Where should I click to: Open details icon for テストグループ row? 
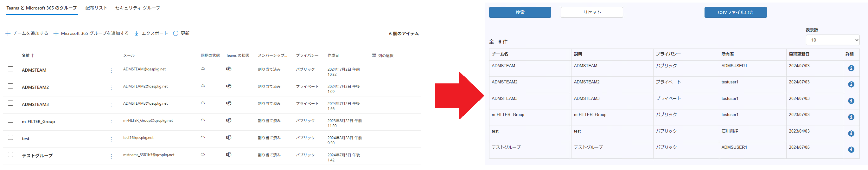coord(851,150)
